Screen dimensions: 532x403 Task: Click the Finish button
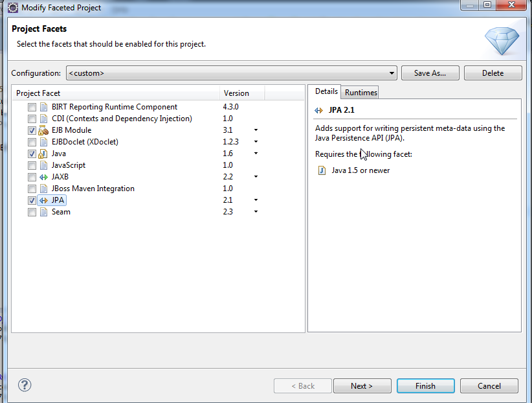click(425, 386)
